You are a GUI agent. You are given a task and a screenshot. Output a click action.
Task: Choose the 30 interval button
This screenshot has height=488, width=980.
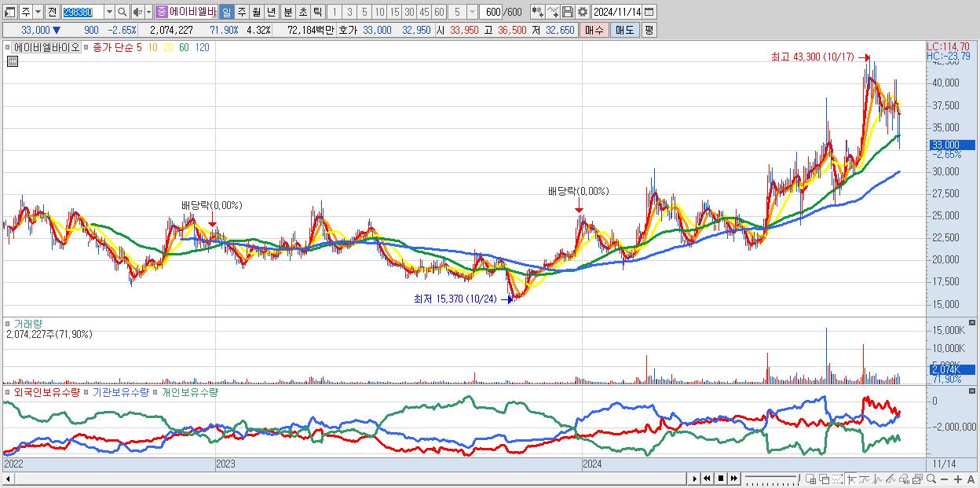click(x=410, y=12)
